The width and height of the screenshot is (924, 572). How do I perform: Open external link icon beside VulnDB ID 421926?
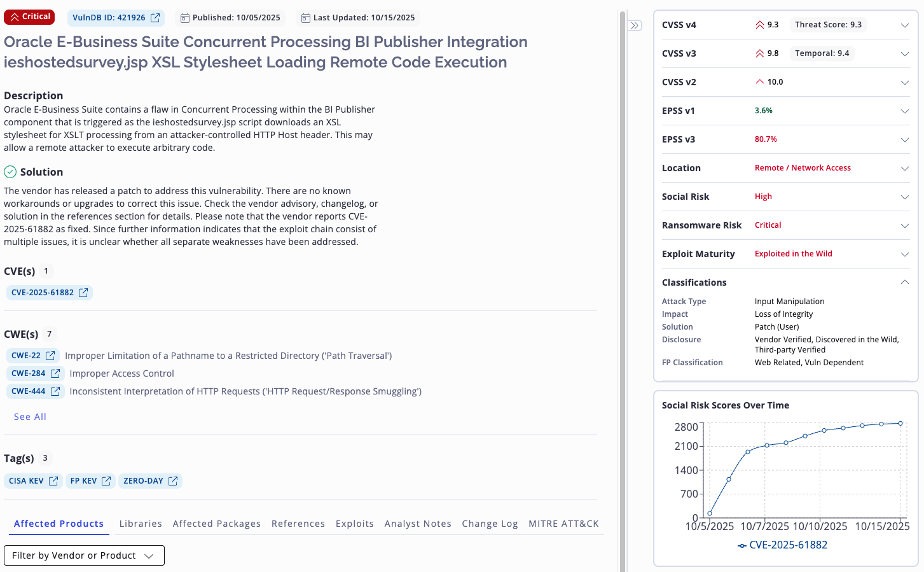coord(155,18)
